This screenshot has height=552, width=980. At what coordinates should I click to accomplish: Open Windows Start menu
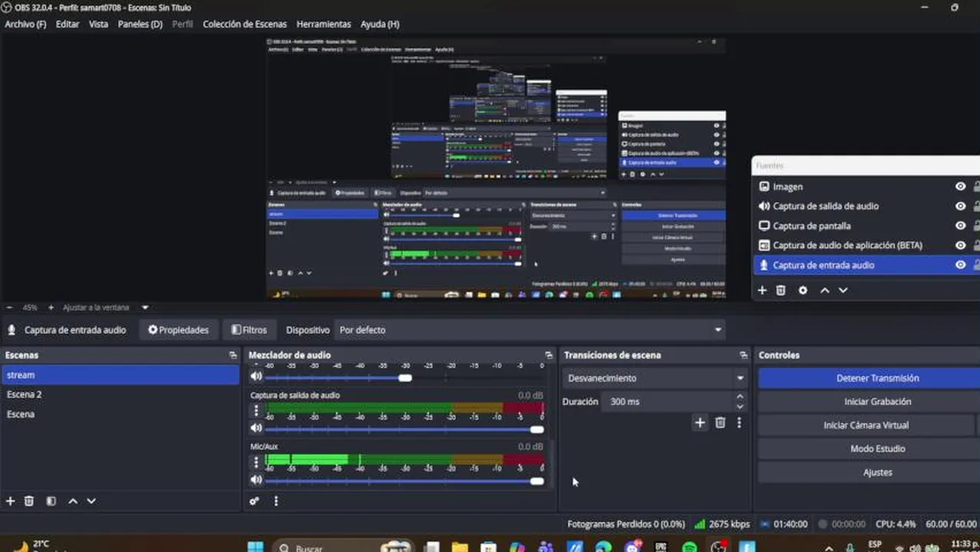coord(256,547)
